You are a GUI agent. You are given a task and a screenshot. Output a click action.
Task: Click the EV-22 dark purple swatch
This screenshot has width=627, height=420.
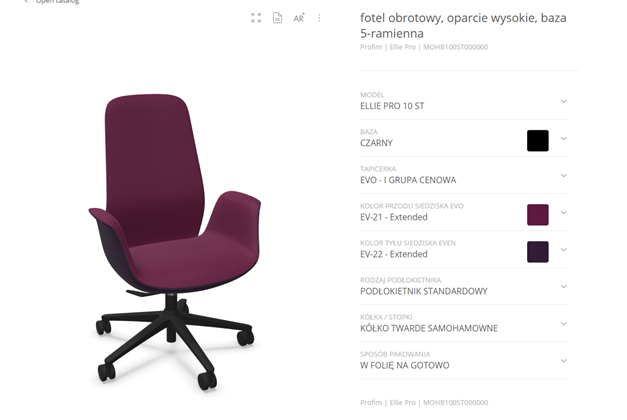(537, 252)
